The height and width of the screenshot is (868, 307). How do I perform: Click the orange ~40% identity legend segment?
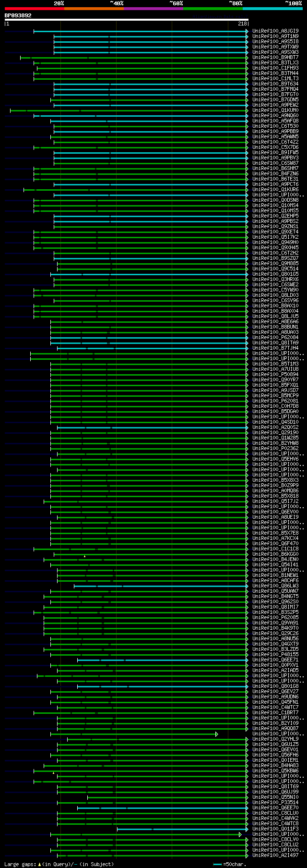click(94, 8)
